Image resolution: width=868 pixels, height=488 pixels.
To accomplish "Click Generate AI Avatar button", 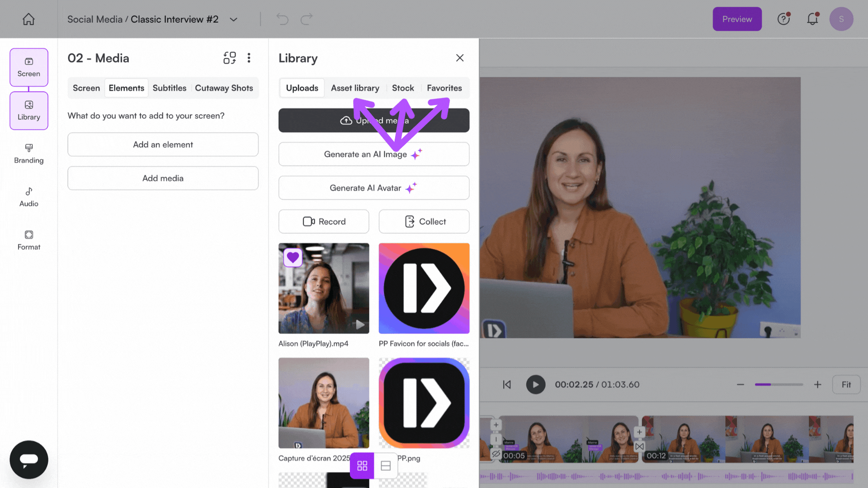I will (373, 188).
